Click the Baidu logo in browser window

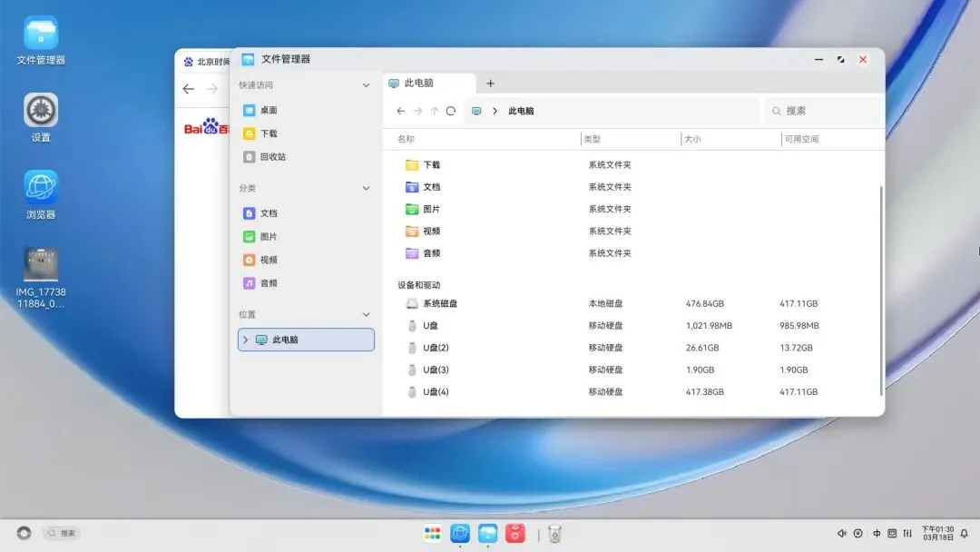(206, 127)
